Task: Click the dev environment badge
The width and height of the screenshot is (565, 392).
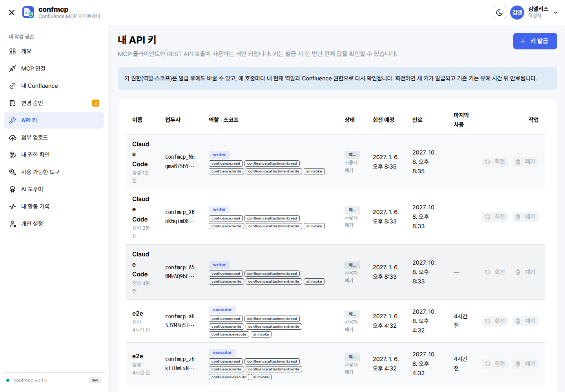Action: 95,380
